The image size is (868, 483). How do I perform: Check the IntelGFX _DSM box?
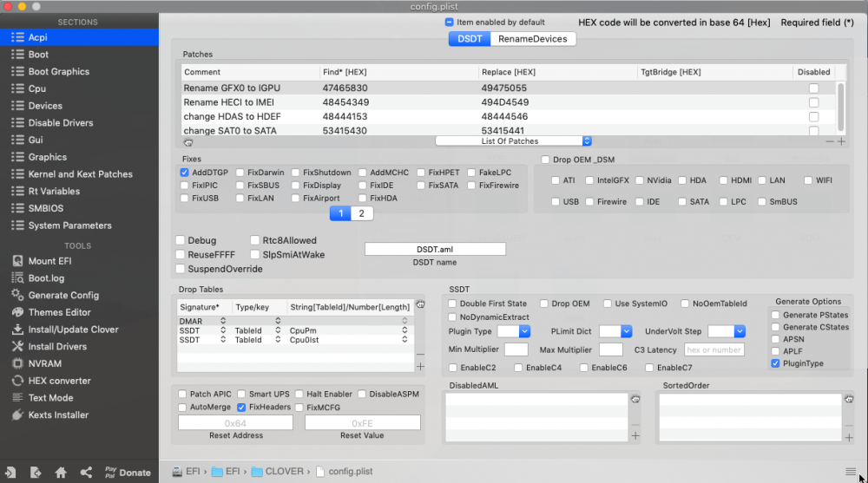pos(589,180)
